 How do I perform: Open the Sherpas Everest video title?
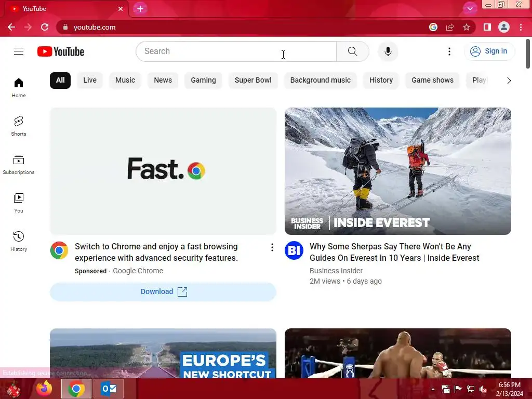[x=394, y=252]
